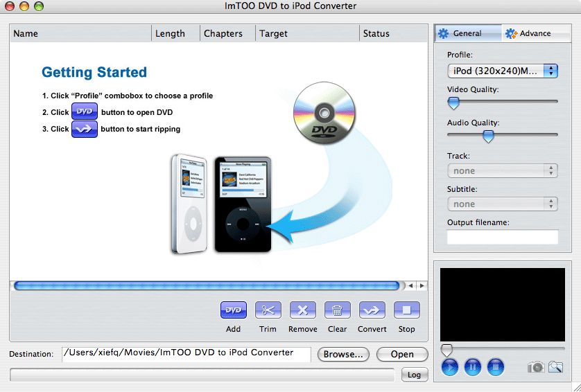
Task: Open the Subtitle dropdown
Action: click(503, 204)
